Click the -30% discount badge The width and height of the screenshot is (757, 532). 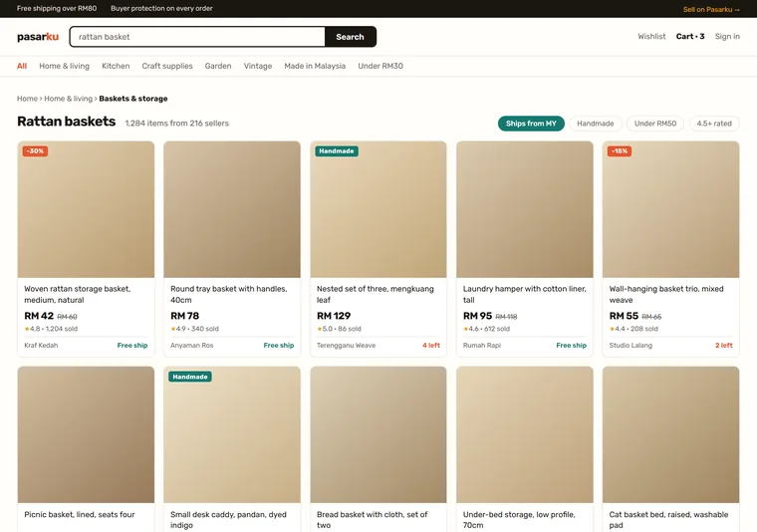click(35, 151)
